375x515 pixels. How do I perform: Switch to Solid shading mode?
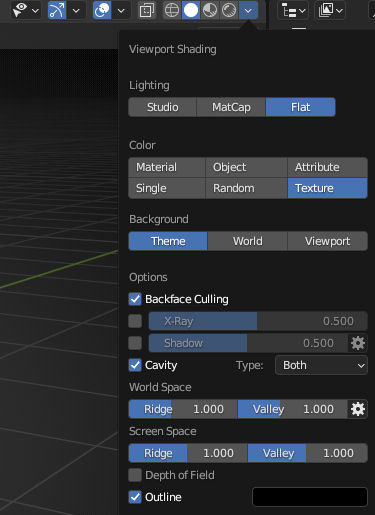pyautogui.click(x=191, y=10)
